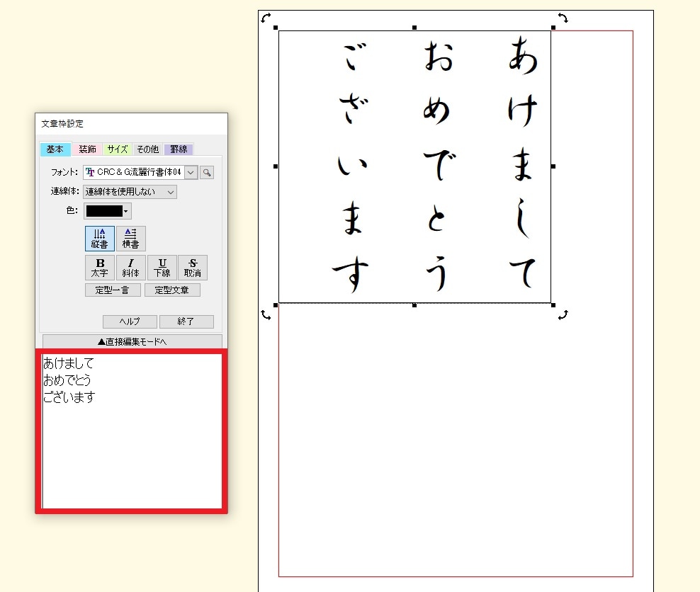Select horizontal writing 横書 mode
Viewport: 700px width, 592px height.
pos(131,238)
